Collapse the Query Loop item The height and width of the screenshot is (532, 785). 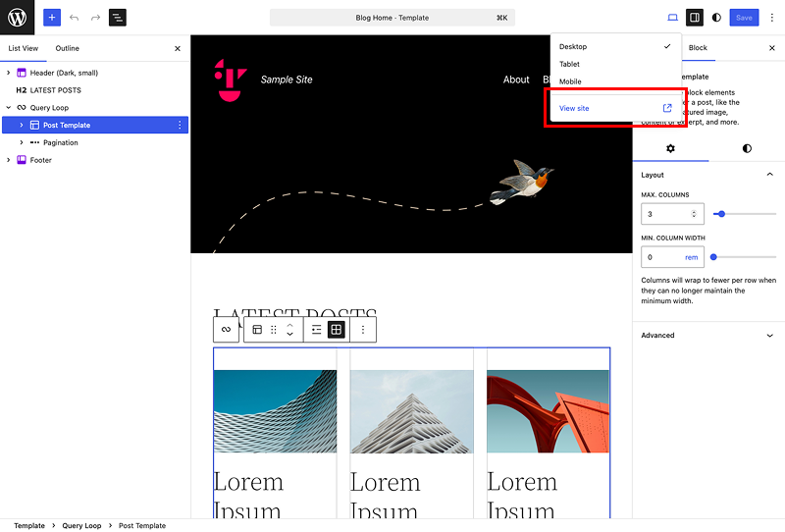coord(9,107)
